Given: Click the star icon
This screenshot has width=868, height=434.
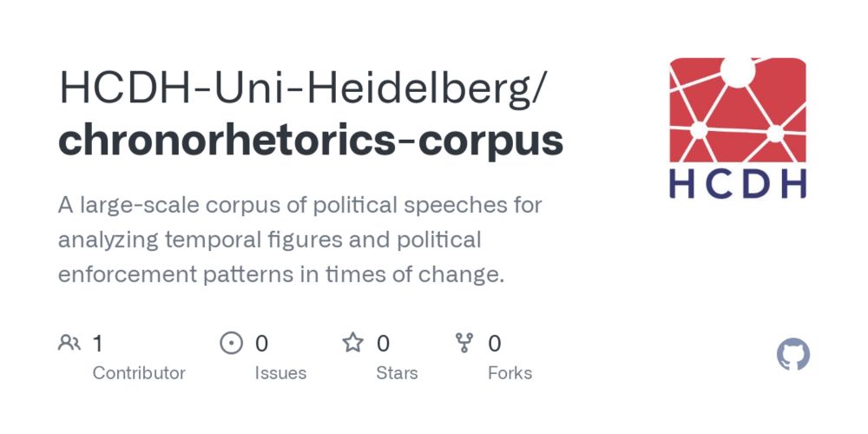Looking at the screenshot, I should (352, 343).
